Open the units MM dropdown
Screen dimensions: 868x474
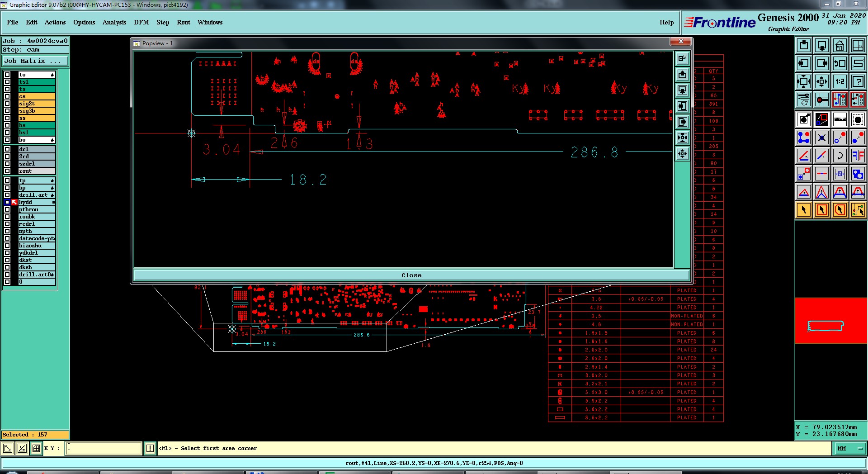(x=849, y=448)
